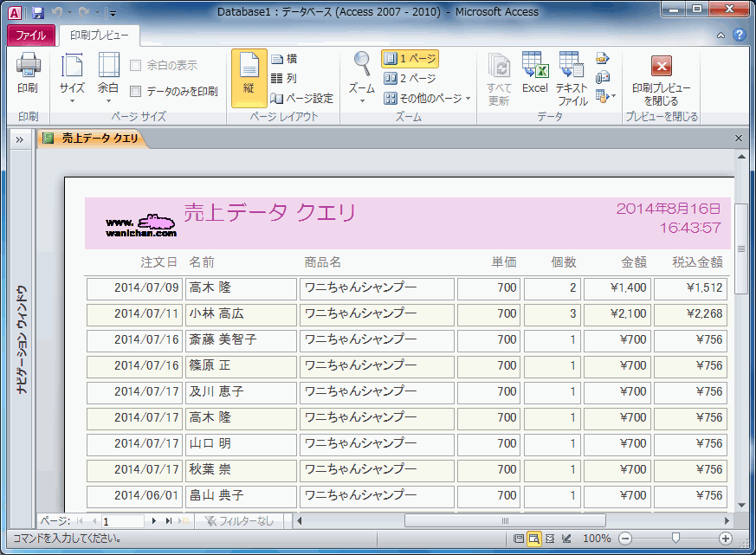Select 1 ページ view
Image resolution: width=756 pixels, height=555 pixels.
410,59
